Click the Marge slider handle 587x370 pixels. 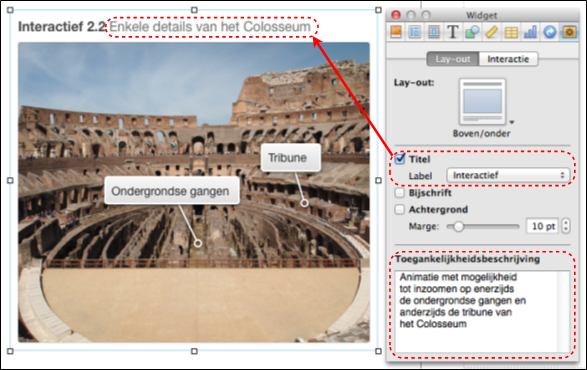point(458,226)
